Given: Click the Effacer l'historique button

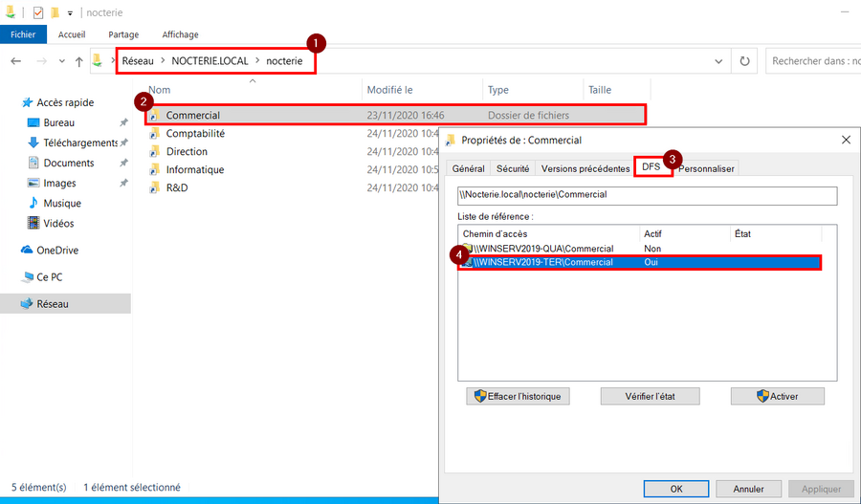Looking at the screenshot, I should click(x=518, y=396).
